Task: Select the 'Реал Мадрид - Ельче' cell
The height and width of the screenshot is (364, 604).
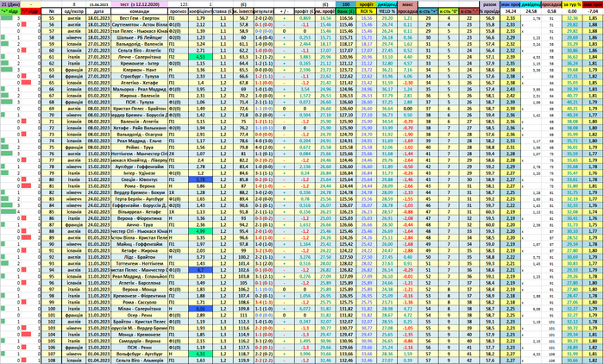Action: coord(140,141)
